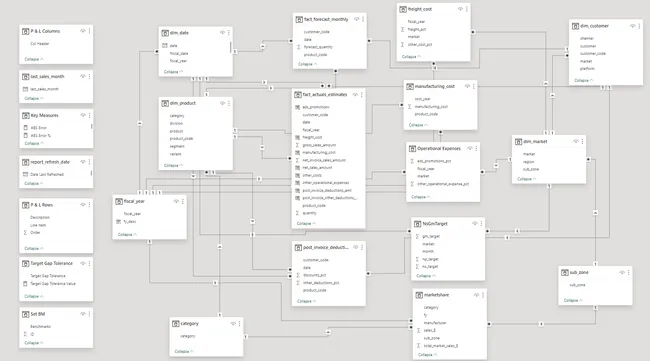Collapse the fact_forecast_monthly table
This screenshot has height=361, width=650.
(x=308, y=64)
